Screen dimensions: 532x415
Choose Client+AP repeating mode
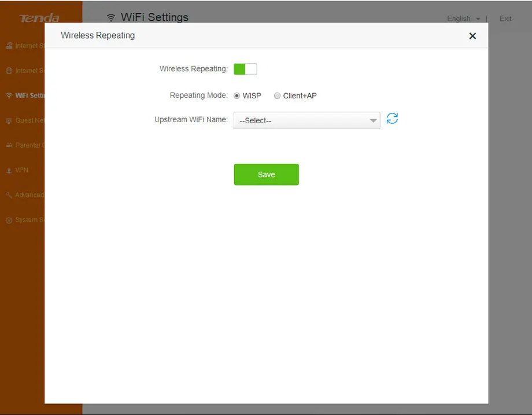[x=277, y=96]
